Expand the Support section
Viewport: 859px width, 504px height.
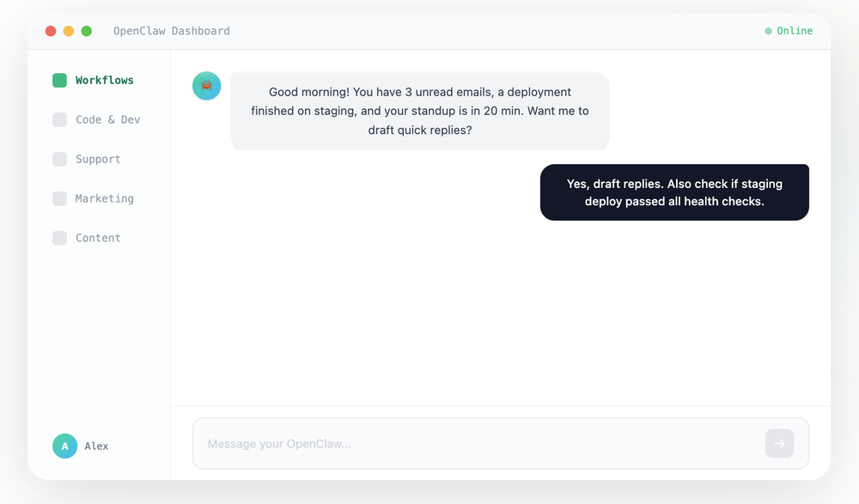97,159
